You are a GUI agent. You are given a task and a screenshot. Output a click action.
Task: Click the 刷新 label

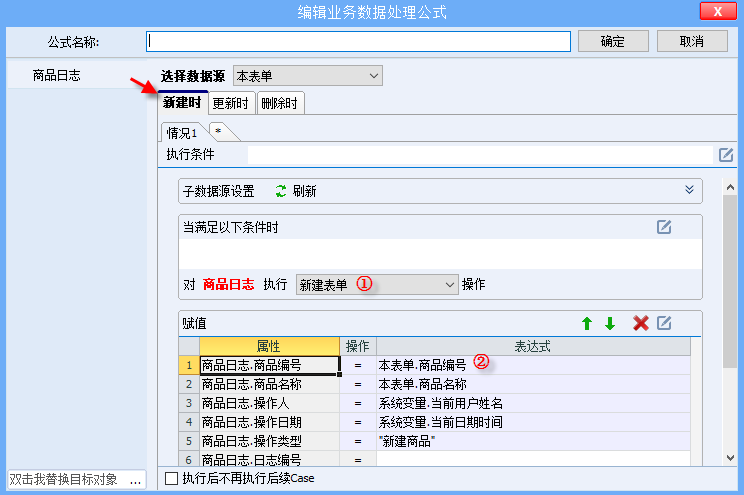(x=304, y=191)
